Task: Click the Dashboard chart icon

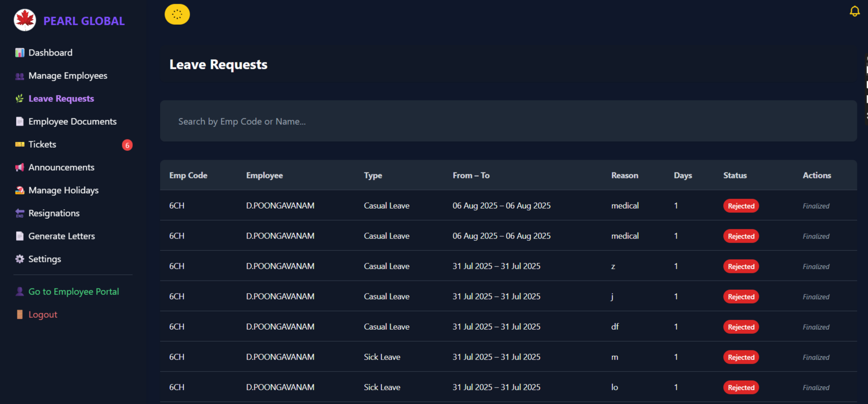Action: pos(19,53)
